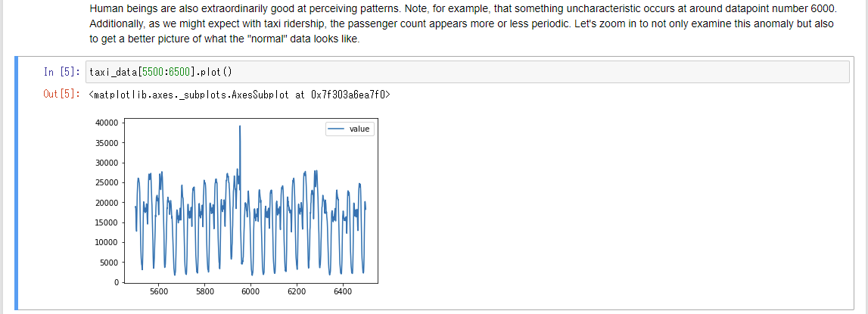Click the red Out[5] output prompt

62,94
